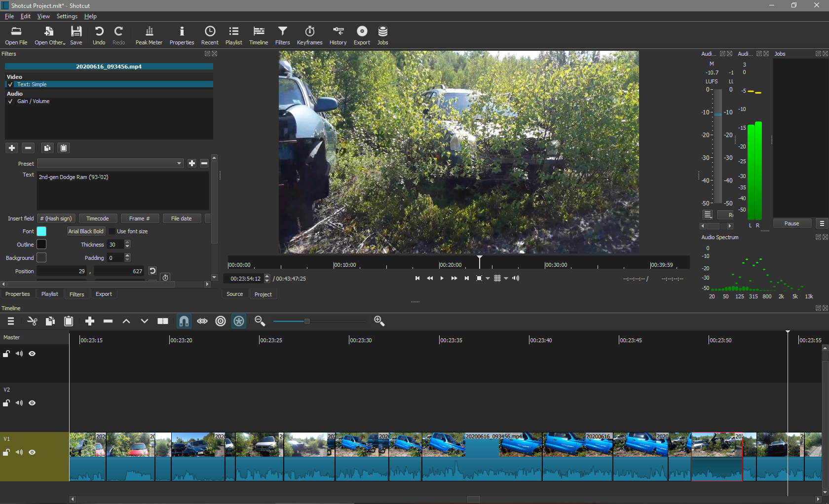The width and height of the screenshot is (829, 504).
Task: Toggle keyframes for Position
Action: [165, 277]
